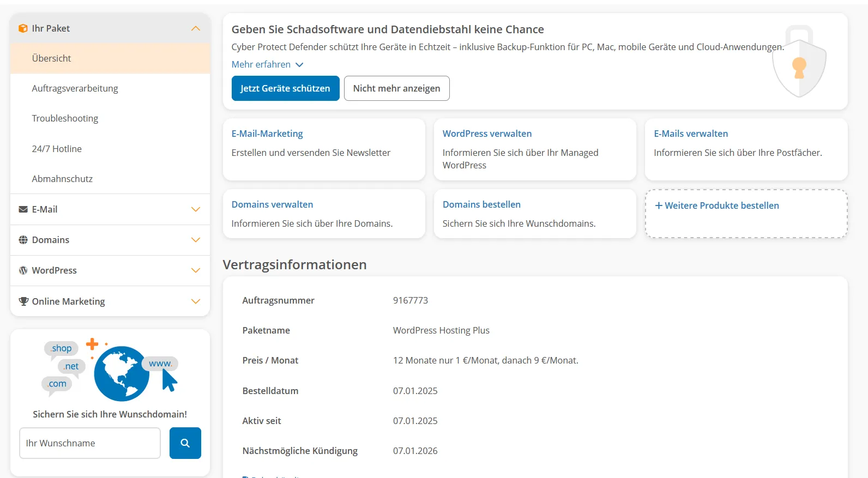The image size is (868, 478).
Task: Expand the WordPress sidebar section chevron
Action: (196, 270)
